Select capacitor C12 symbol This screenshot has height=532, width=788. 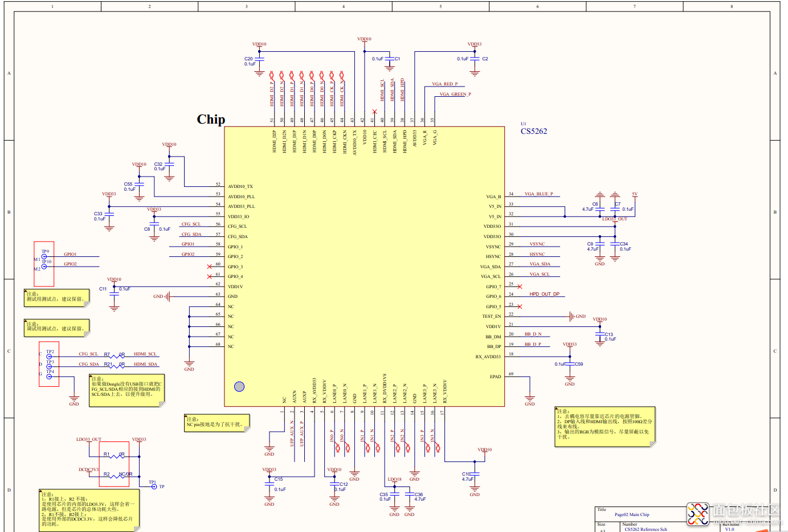(x=334, y=484)
